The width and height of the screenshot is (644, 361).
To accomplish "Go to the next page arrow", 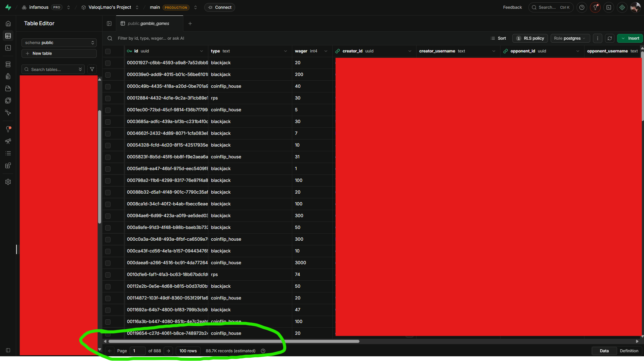I will [168, 351].
